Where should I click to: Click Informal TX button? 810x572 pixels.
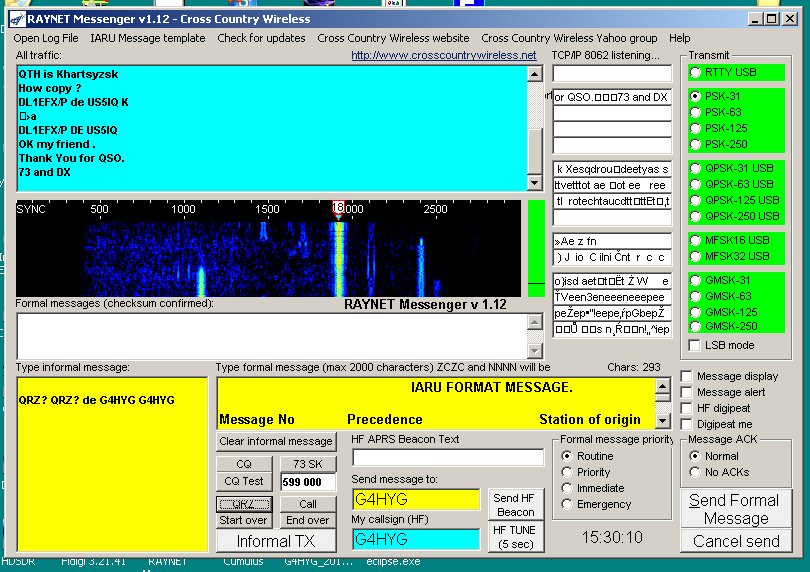tap(276, 541)
